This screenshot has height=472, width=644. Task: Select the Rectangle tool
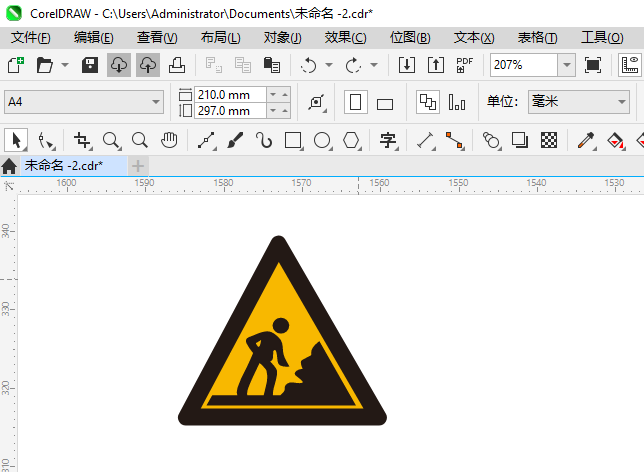pos(293,140)
